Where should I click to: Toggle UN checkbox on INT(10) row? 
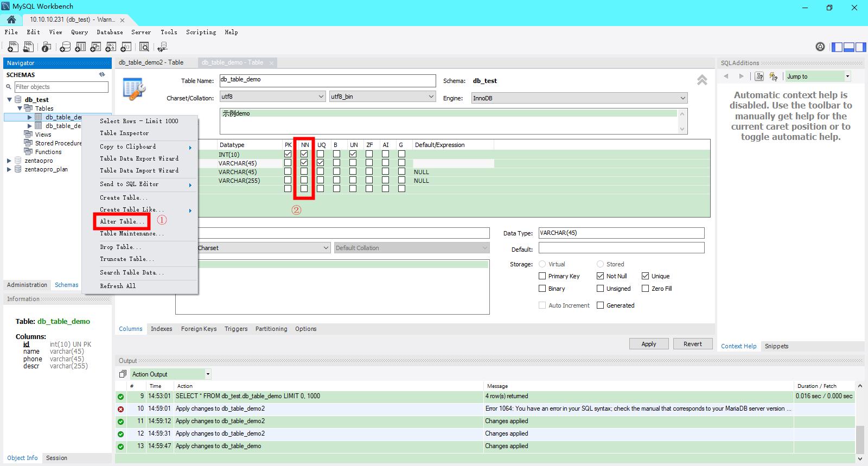point(353,154)
